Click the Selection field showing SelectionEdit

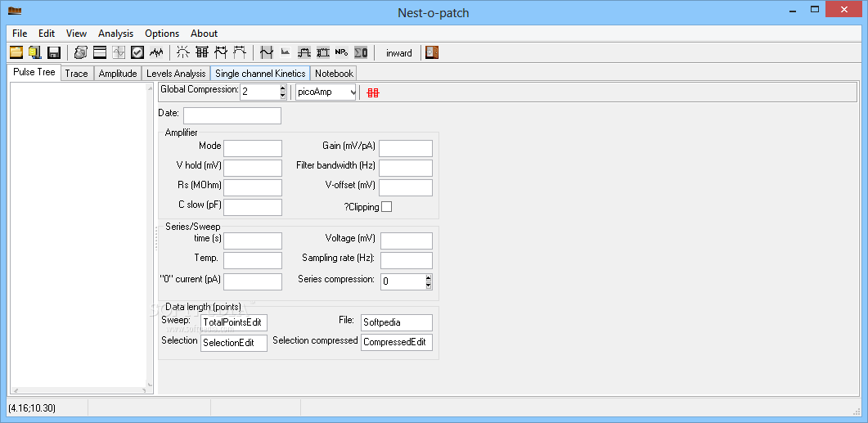click(234, 343)
